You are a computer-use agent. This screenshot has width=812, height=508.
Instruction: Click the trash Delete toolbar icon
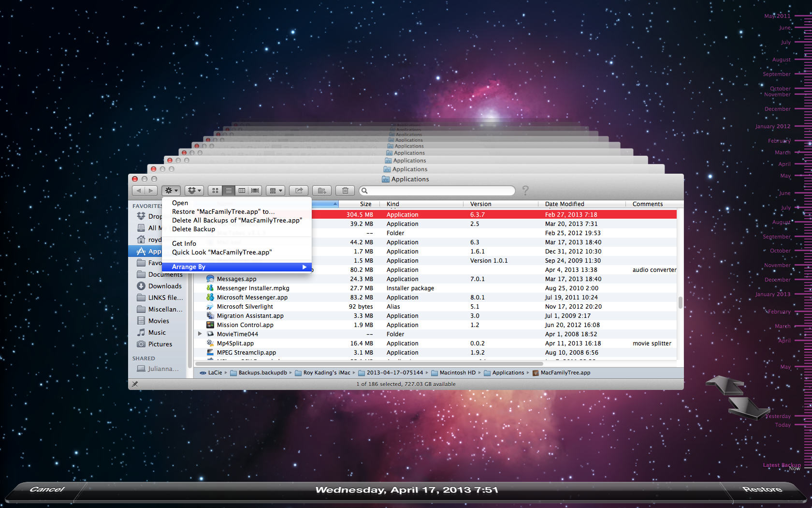pos(345,191)
